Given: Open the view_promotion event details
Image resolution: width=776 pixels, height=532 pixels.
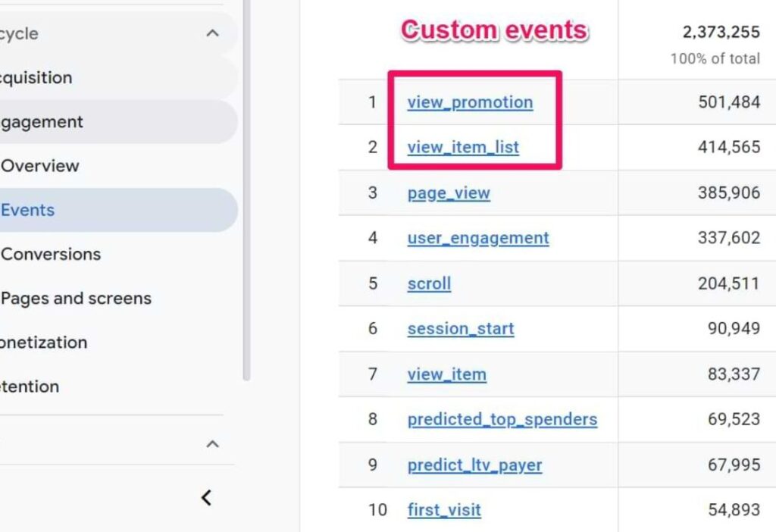Looking at the screenshot, I should point(470,102).
